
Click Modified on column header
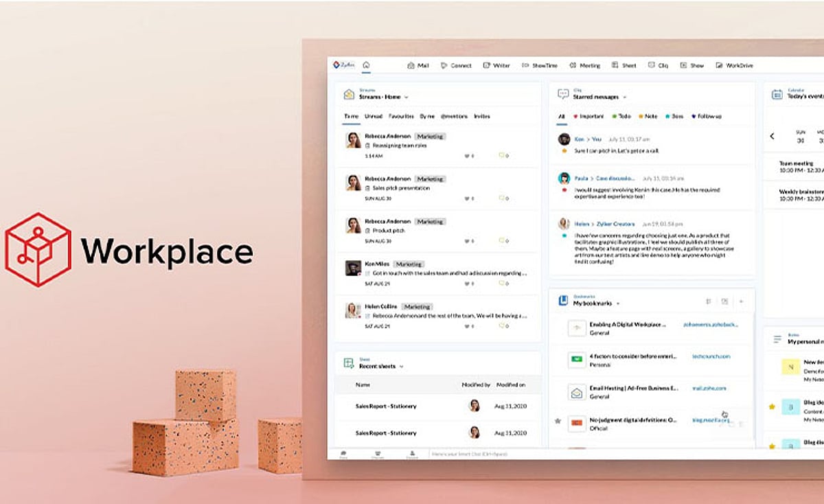tap(511, 385)
